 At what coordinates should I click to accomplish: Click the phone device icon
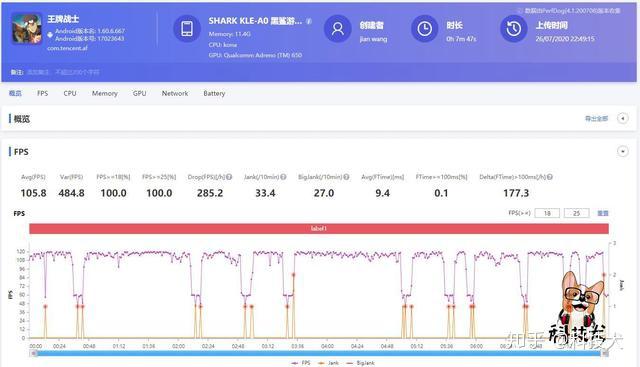(x=187, y=29)
